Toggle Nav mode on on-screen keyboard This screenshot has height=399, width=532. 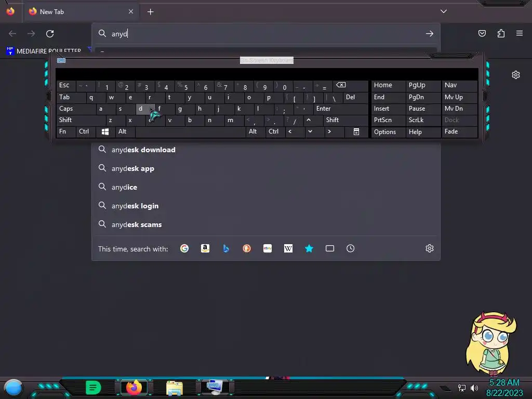tap(459, 85)
